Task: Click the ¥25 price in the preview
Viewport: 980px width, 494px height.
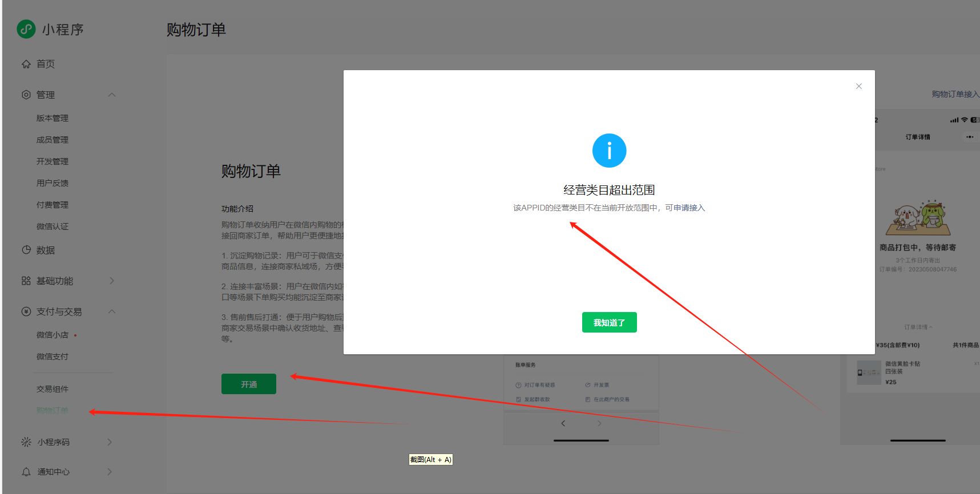Action: pos(891,382)
